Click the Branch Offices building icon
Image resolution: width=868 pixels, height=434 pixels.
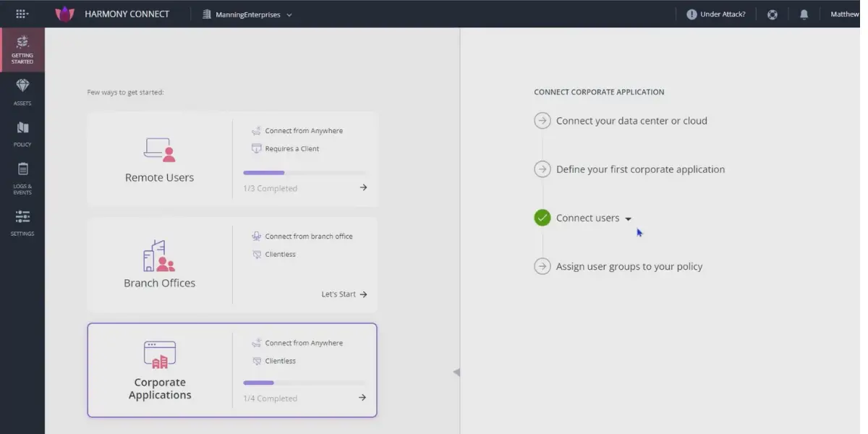point(159,256)
